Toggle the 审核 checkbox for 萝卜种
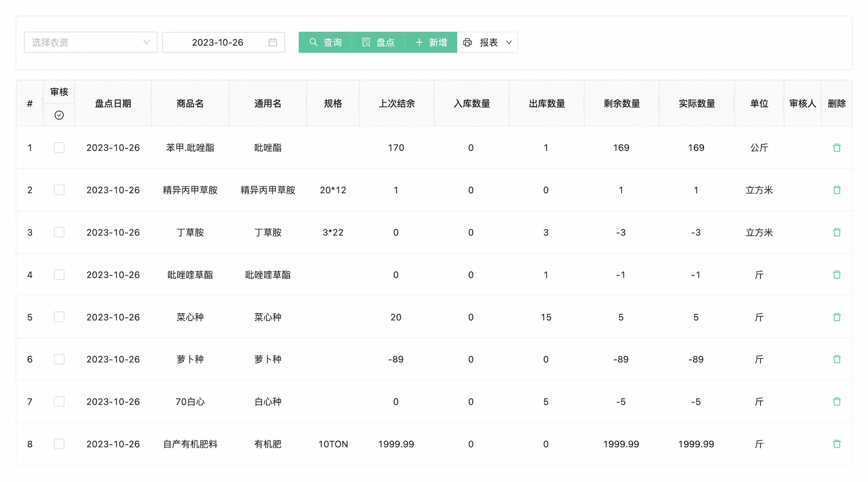 [59, 359]
